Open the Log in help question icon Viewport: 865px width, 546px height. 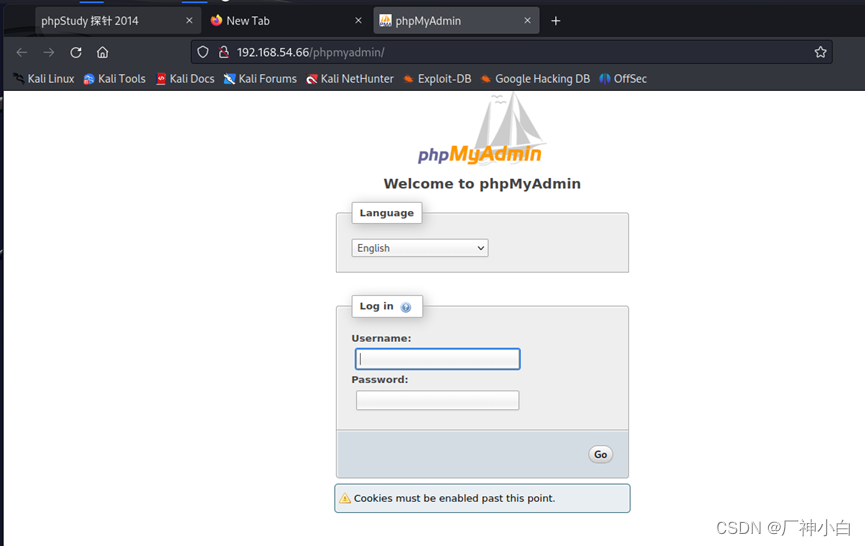[406, 308]
